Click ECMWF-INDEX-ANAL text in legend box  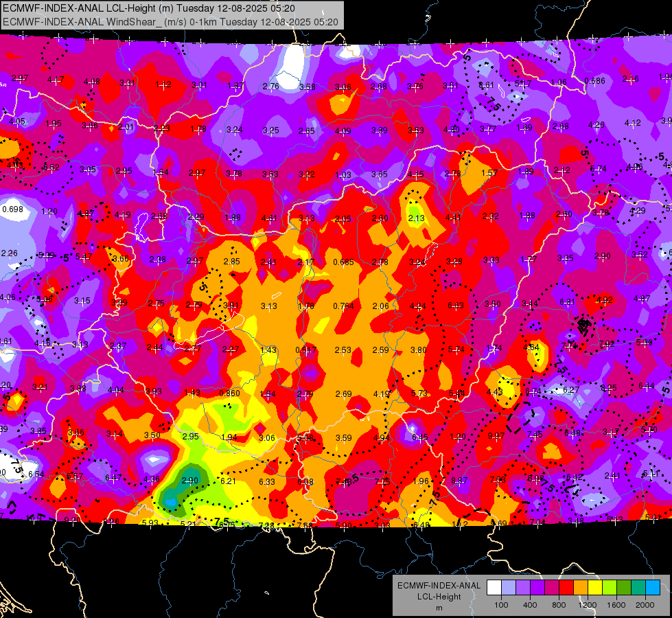pyautogui.click(x=439, y=586)
